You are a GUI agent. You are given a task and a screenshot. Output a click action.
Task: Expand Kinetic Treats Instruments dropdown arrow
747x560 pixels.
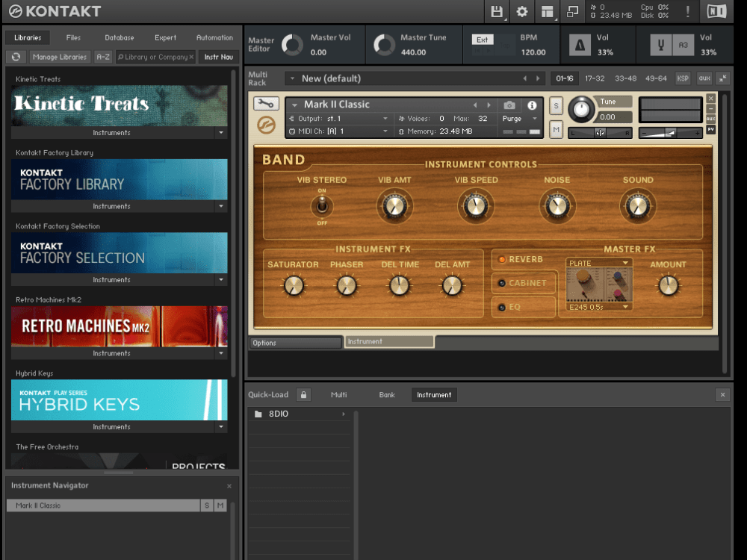[x=221, y=132]
